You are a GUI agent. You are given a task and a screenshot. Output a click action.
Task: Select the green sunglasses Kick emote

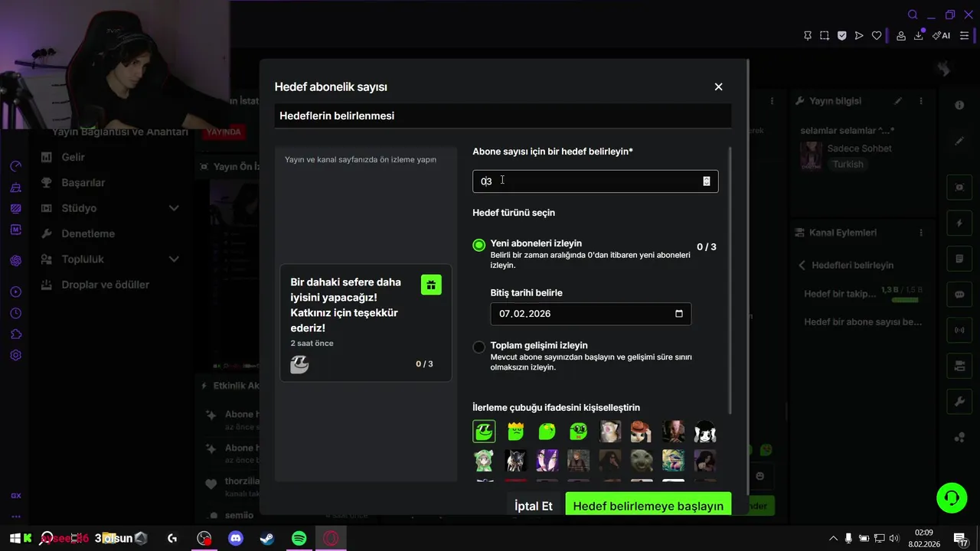pyautogui.click(x=484, y=432)
